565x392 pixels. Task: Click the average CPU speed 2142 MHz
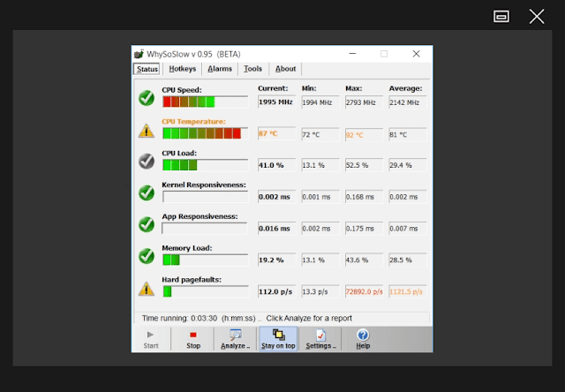407,102
